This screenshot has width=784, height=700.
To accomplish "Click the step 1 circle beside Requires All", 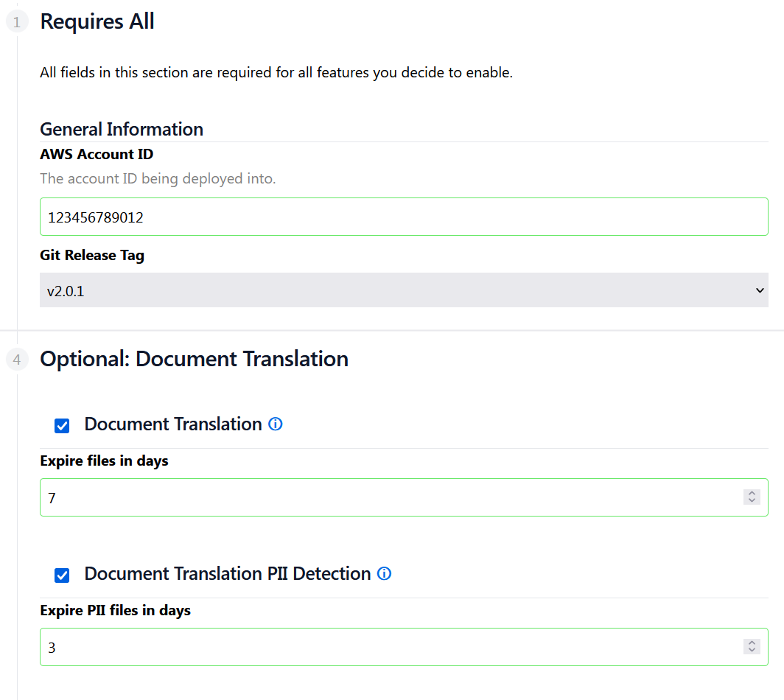I will pyautogui.click(x=16, y=21).
